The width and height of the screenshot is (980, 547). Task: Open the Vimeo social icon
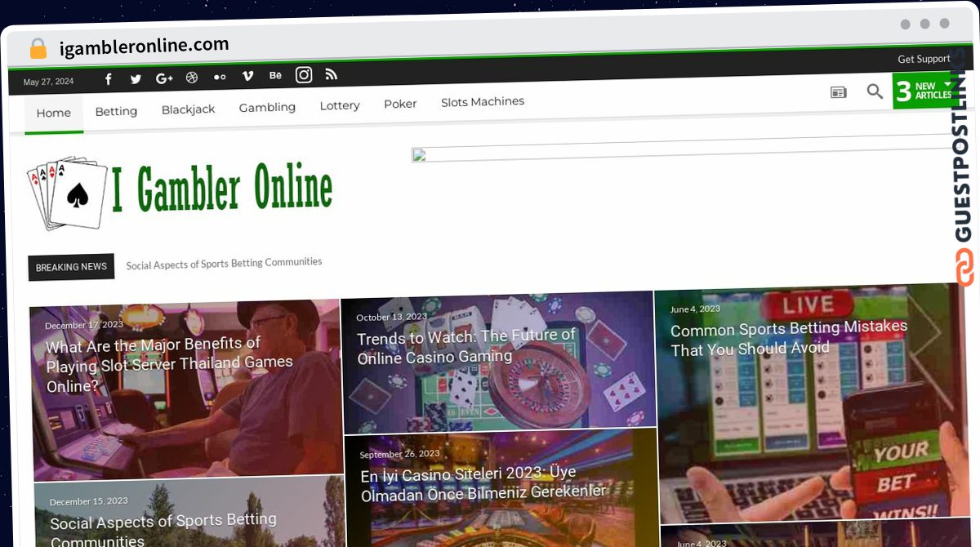click(x=247, y=76)
